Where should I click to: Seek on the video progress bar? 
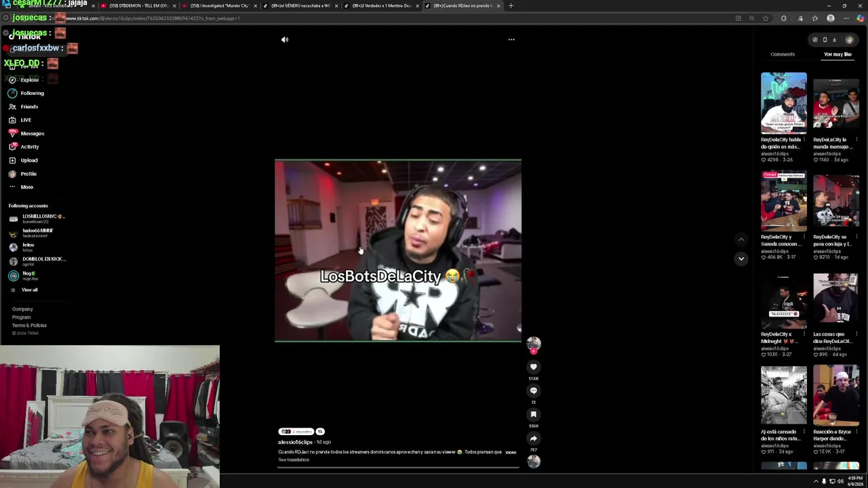(x=398, y=467)
